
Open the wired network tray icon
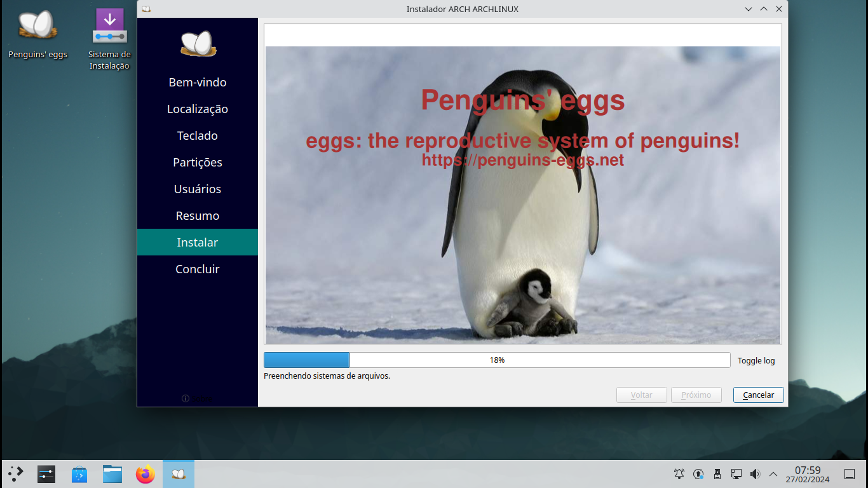coord(736,474)
